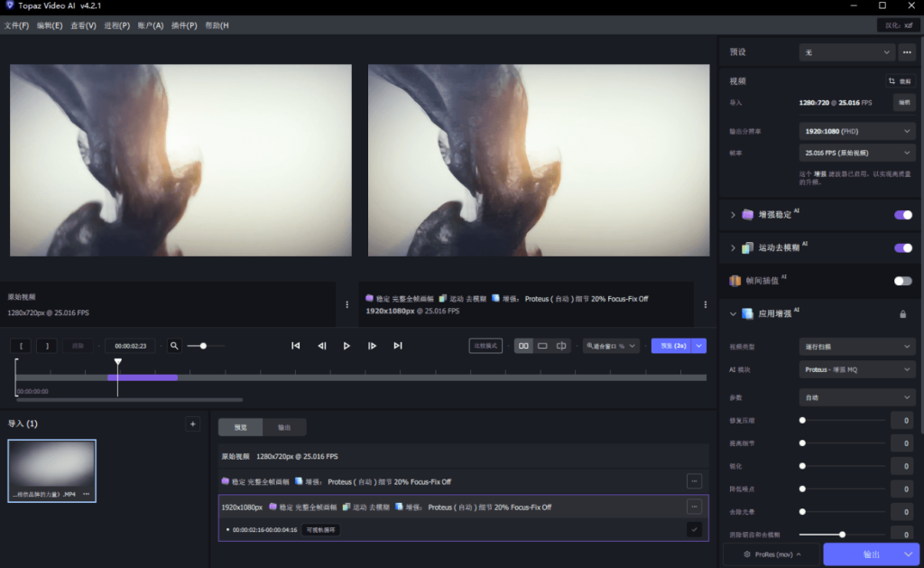Viewport: 924px width, 568px height.
Task: Switch to single view mode
Action: click(542, 346)
